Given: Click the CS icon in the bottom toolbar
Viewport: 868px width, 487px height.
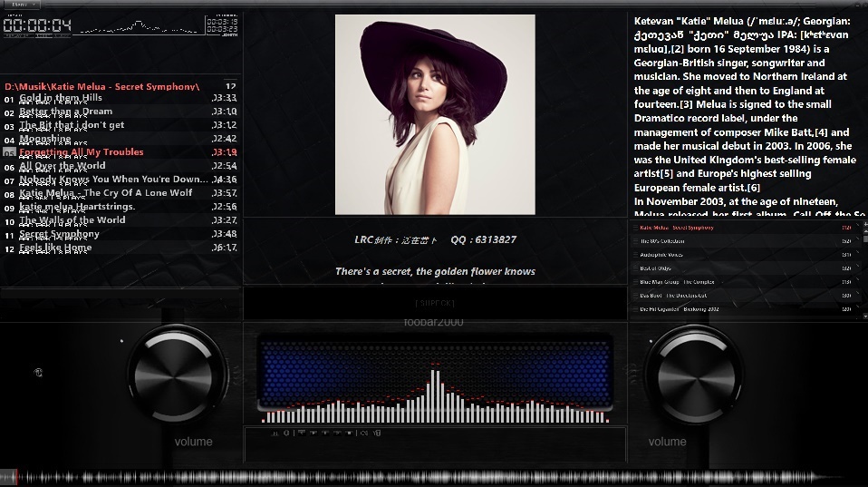Looking at the screenshot, I should click(364, 433).
